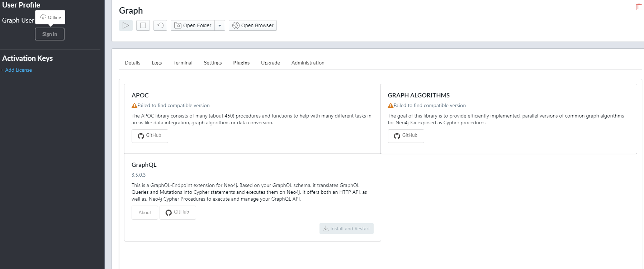Go to the Upgrade tab
Screen dimensions: 644x269
pyautogui.click(x=270, y=63)
